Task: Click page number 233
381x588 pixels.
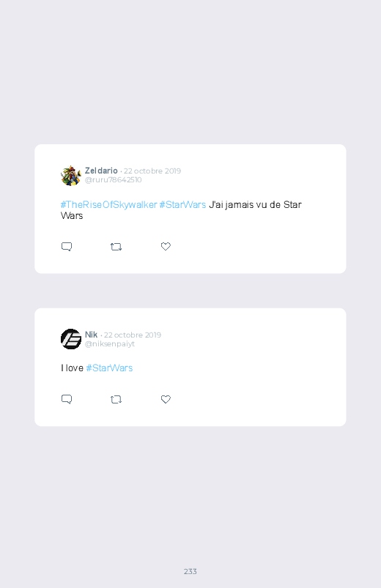Action: 190,571
